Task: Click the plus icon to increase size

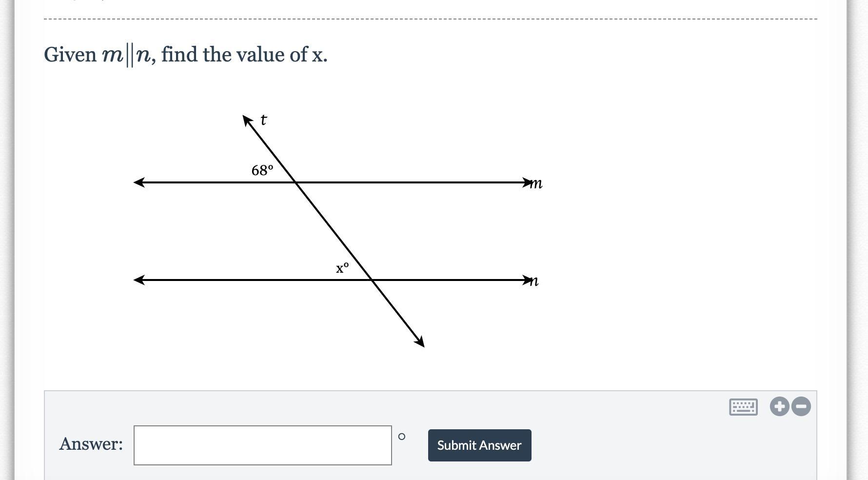Action: tap(779, 406)
